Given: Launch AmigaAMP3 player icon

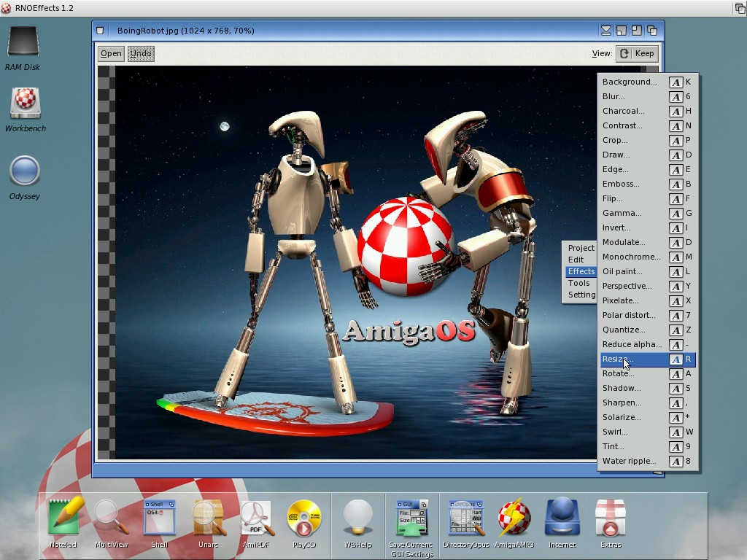Looking at the screenshot, I should click(514, 518).
